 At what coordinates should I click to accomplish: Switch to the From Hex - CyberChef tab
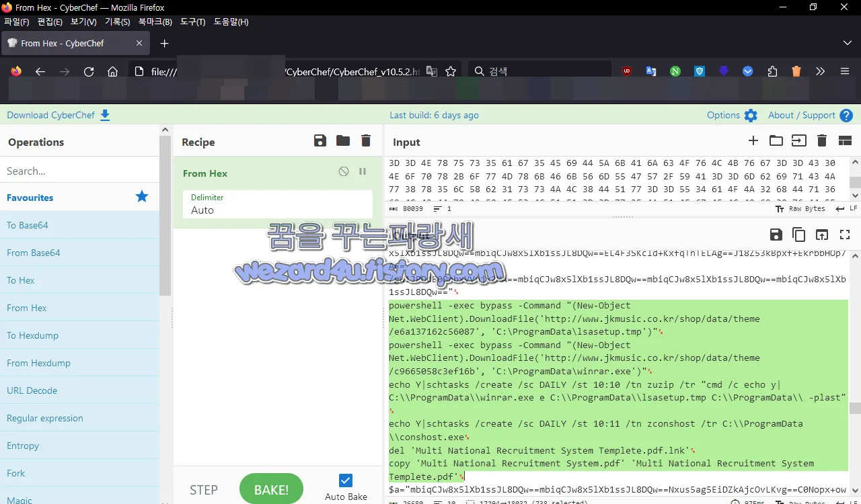pos(75,43)
